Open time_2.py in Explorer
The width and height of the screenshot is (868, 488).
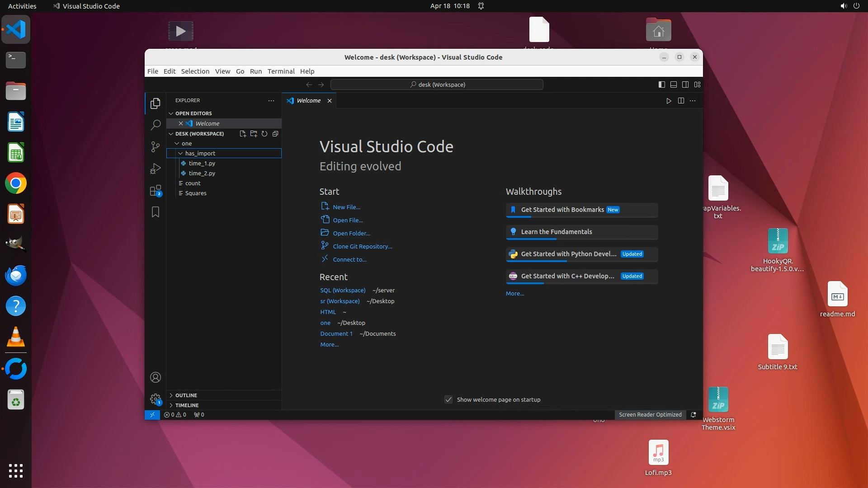pyautogui.click(x=202, y=174)
